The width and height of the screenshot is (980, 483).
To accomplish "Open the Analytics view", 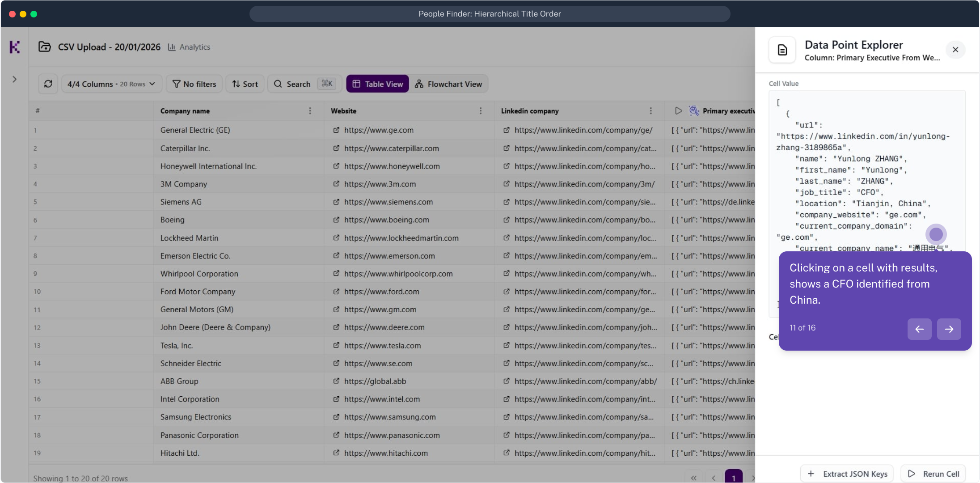I will point(189,47).
